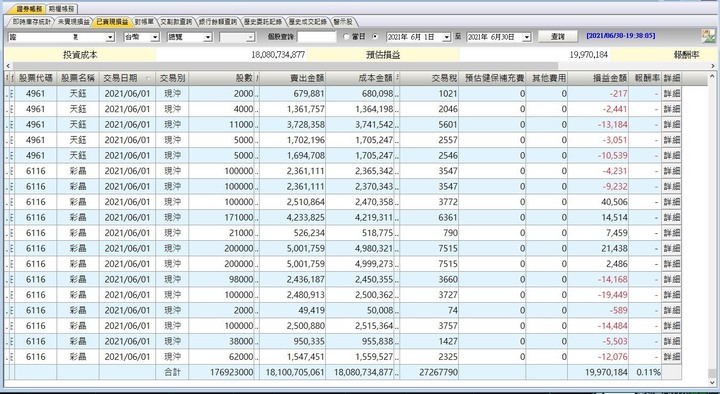The width and height of the screenshot is (720, 394).
Task: Click the 投資成本 value 18,080,734,877 in summary
Action: [x=277, y=55]
